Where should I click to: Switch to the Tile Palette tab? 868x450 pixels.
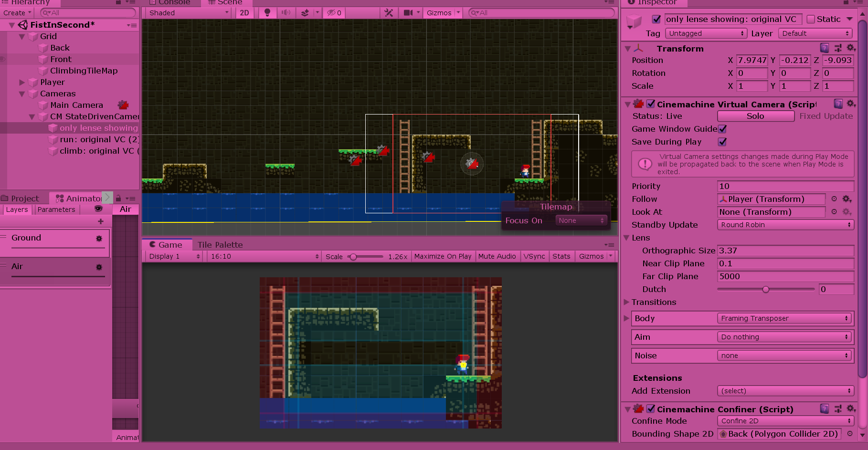tap(220, 244)
